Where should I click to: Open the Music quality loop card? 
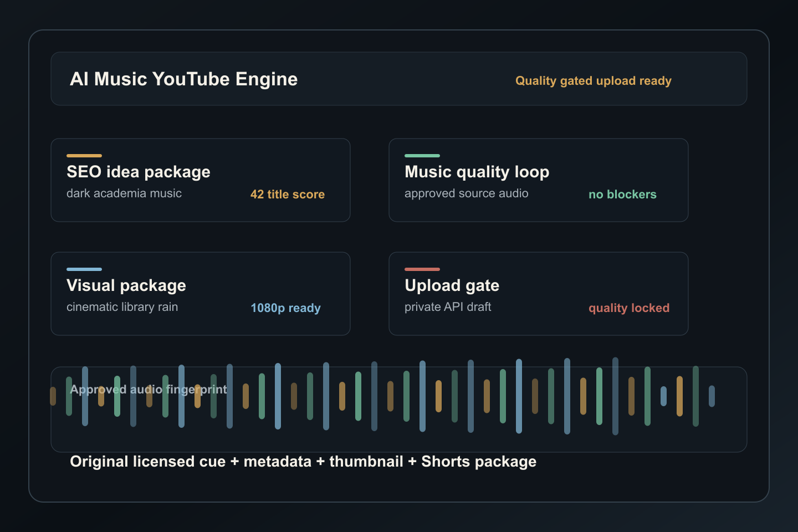(x=539, y=180)
